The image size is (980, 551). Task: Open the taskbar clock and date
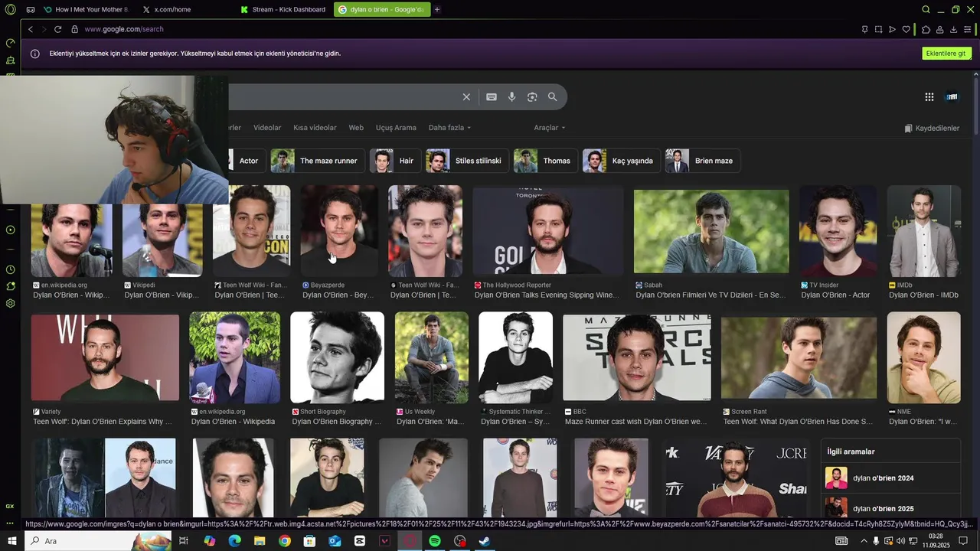pyautogui.click(x=936, y=541)
